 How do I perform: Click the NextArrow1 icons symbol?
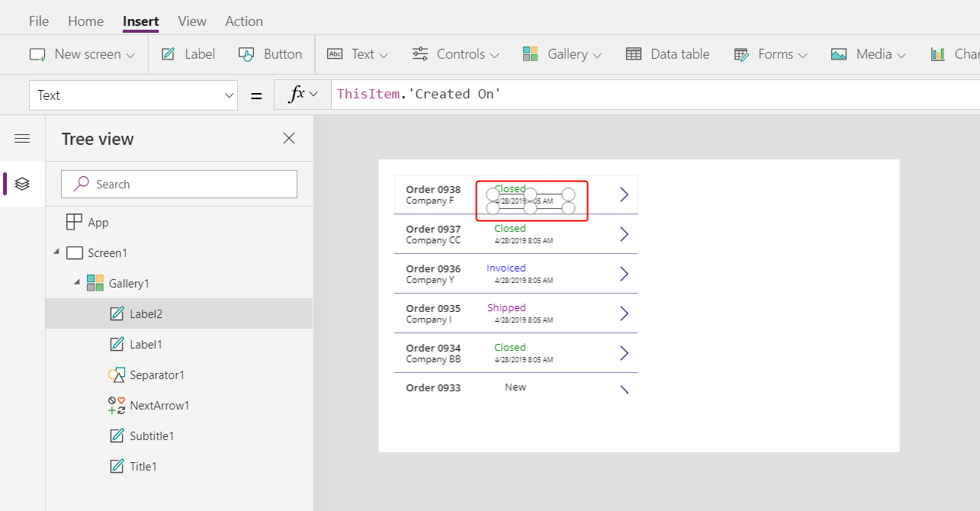pyautogui.click(x=117, y=405)
